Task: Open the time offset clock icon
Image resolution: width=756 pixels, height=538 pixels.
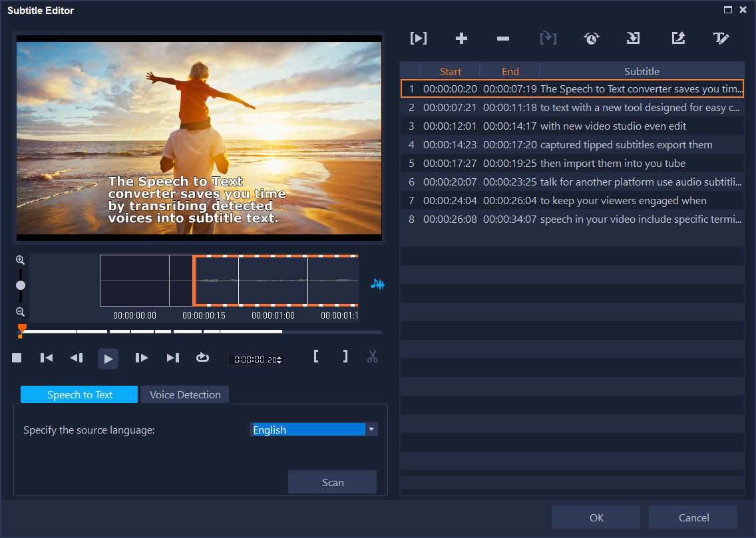Action: pos(591,38)
